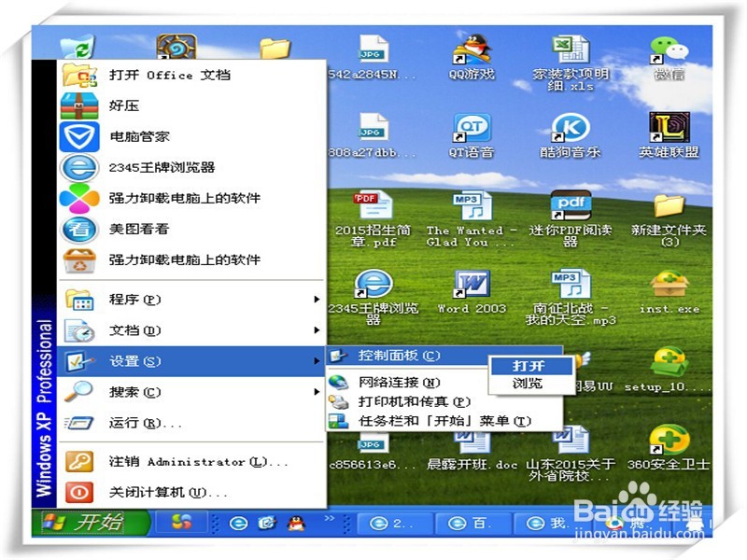The height and width of the screenshot is (560, 747).
Task: Open the 晨露开班.doc document icon
Action: coord(472,451)
